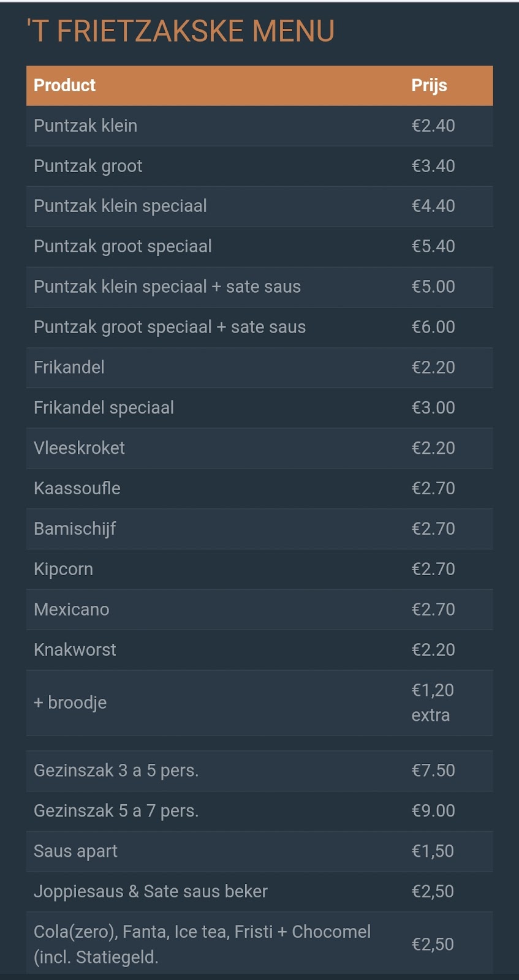
Task: Select the Product column header
Action: pyautogui.click(x=64, y=85)
